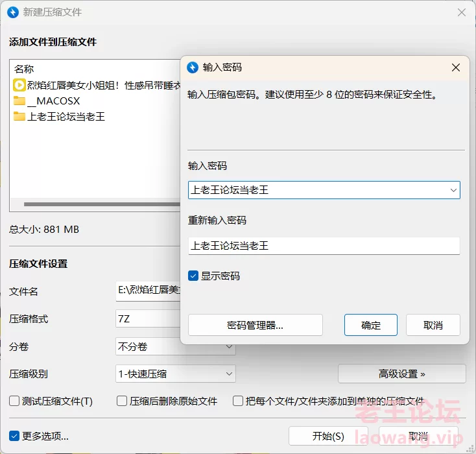This screenshot has width=476, height=454.
Task: Open the 压缩格式 dropdown showing 7Z
Action: (148, 319)
